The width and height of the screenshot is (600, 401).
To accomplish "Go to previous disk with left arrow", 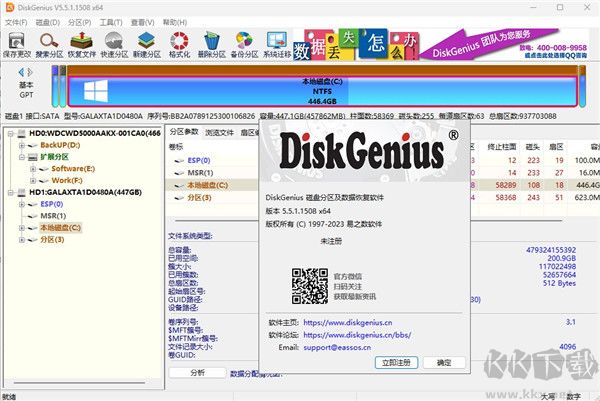I will pyautogui.click(x=21, y=72).
